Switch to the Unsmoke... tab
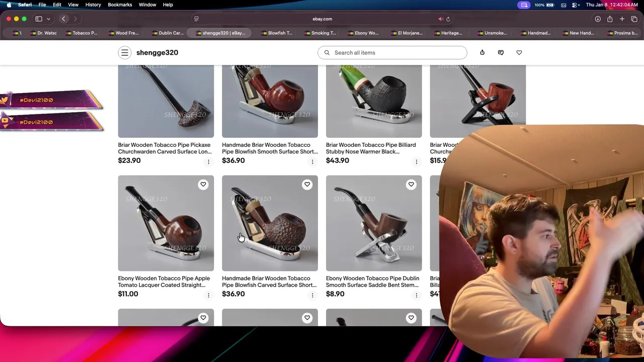 (x=492, y=33)
